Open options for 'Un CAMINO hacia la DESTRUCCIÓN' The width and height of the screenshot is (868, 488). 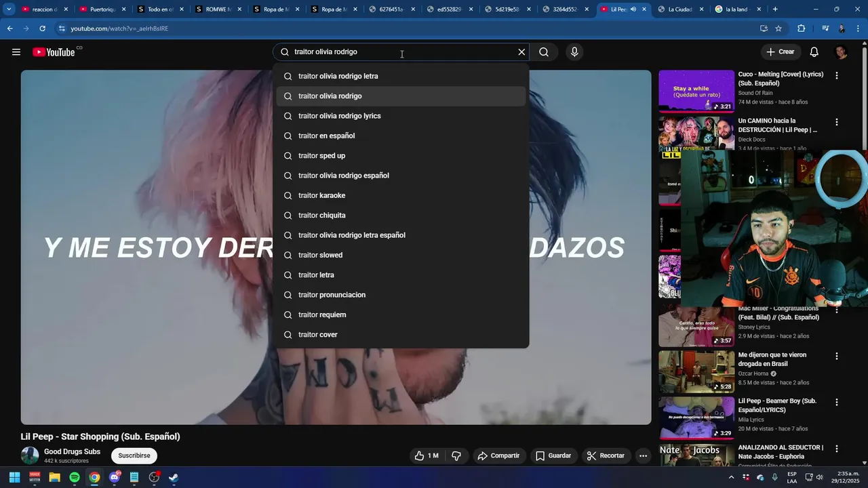[x=837, y=123]
